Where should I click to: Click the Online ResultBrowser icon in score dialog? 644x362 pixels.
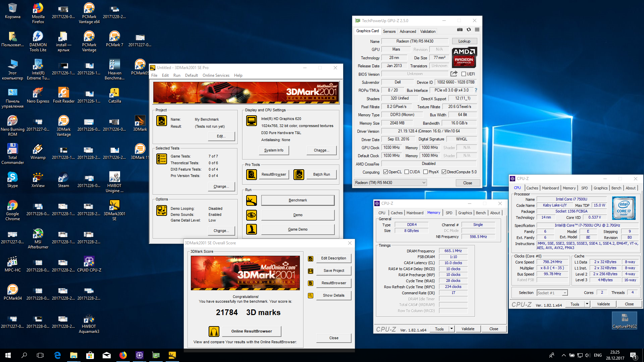[x=214, y=331]
